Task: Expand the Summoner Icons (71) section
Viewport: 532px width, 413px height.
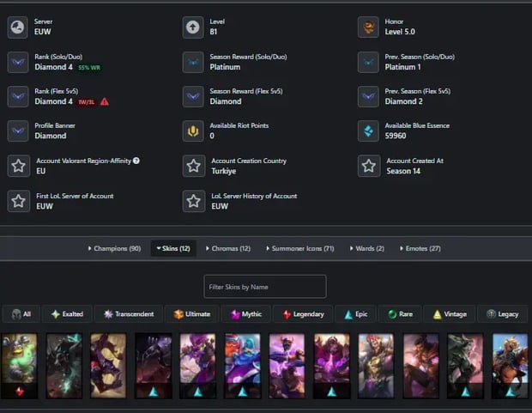Action: [x=300, y=249]
